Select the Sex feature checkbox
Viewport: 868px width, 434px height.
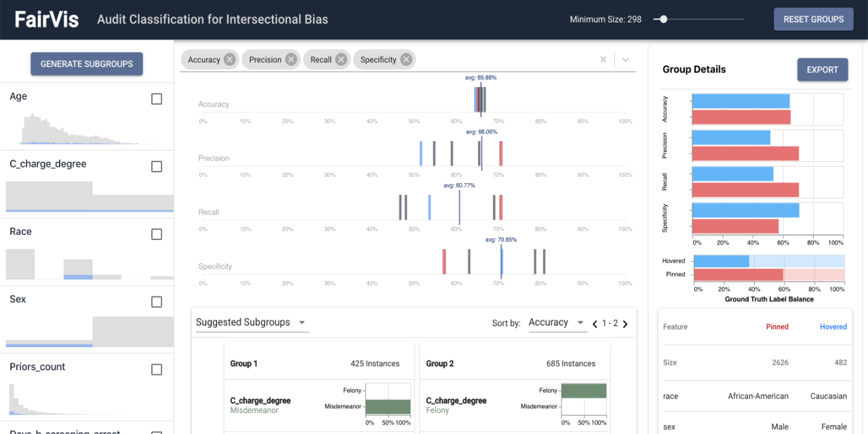[157, 302]
